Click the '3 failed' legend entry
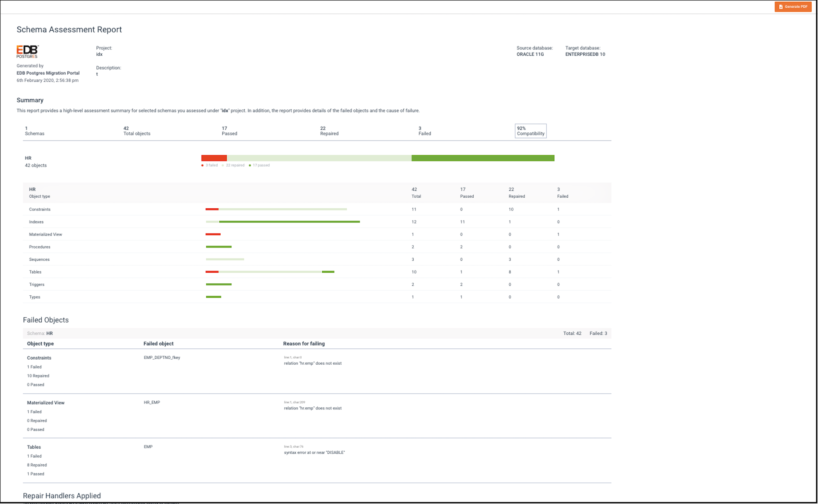This screenshot has height=504, width=818. (x=210, y=165)
